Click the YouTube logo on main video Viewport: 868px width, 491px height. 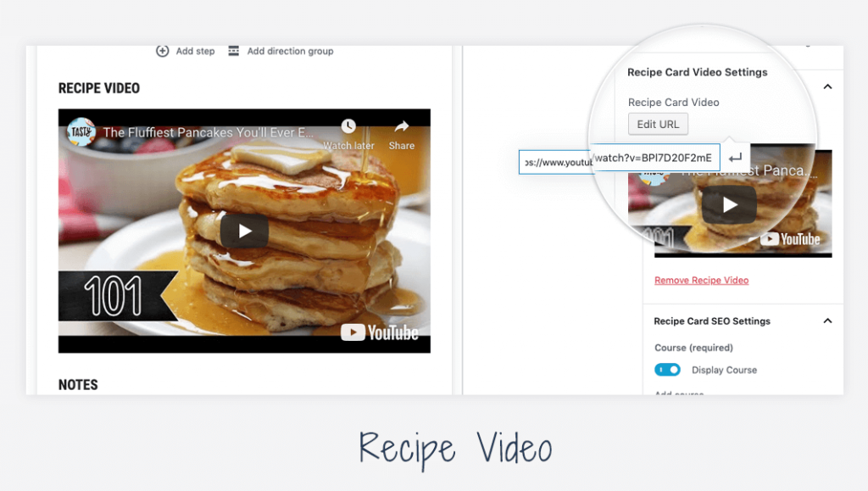(380, 332)
